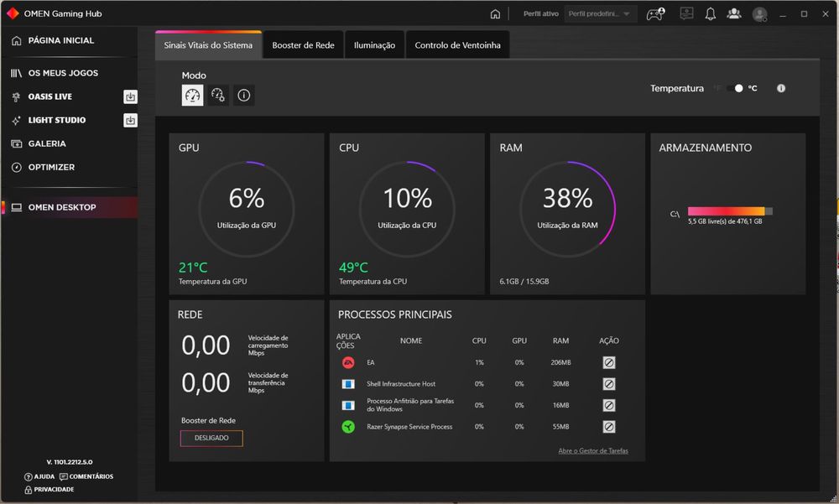This screenshot has width=839, height=504.
Task: Toggle Booster de Rede DESLIGADO switch
Action: click(211, 439)
